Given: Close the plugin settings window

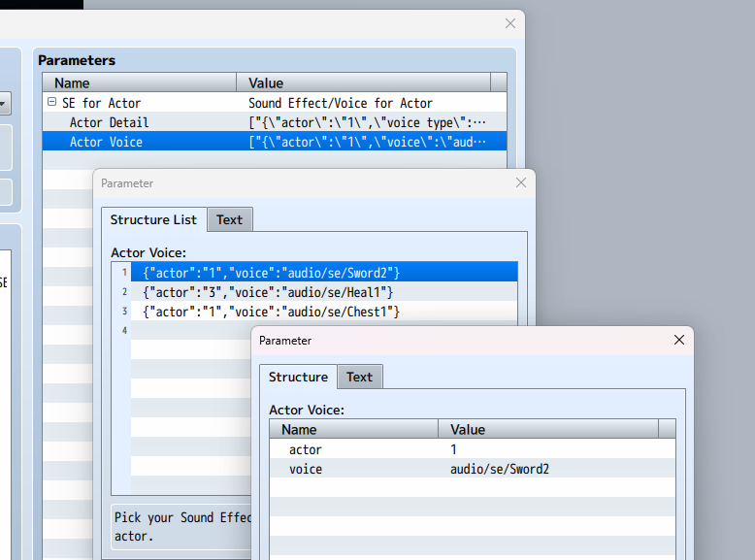Looking at the screenshot, I should click(510, 23).
